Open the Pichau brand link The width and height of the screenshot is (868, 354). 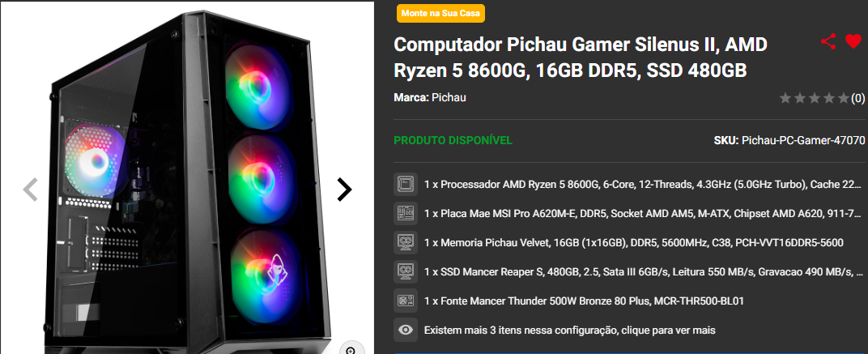[x=449, y=97]
